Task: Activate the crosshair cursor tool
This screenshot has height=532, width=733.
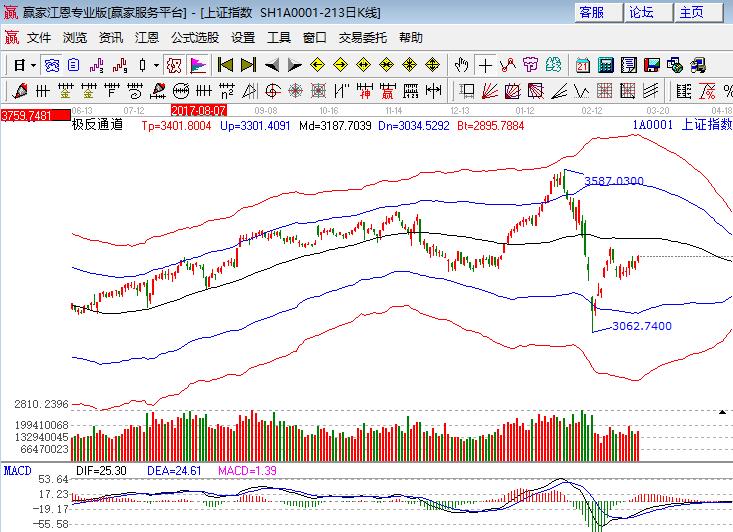Action: click(x=485, y=65)
